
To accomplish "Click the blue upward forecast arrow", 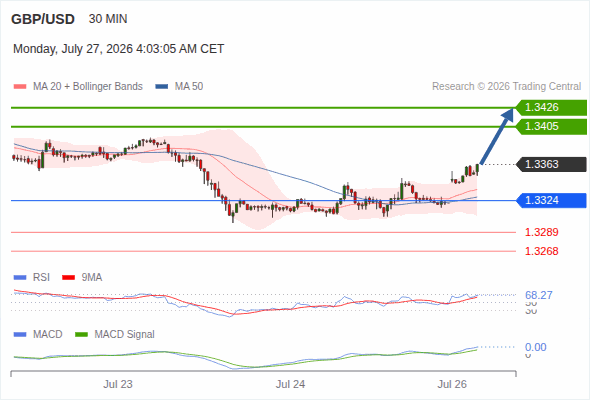I will [496, 136].
